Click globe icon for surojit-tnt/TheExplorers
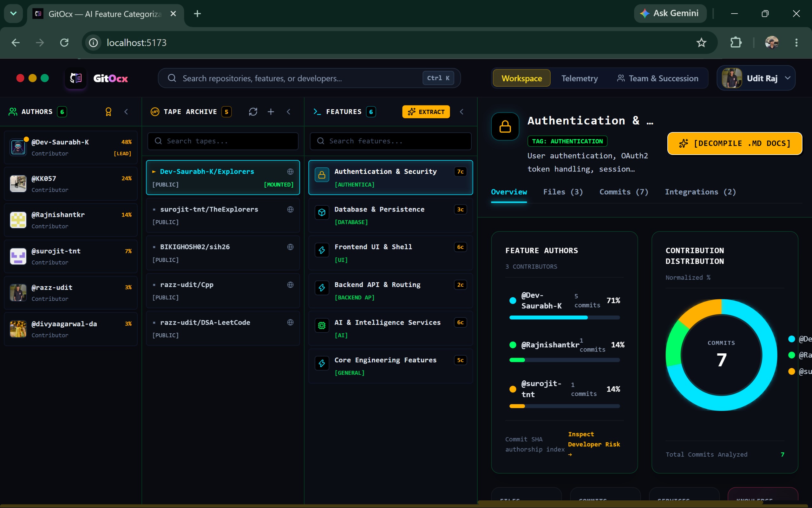This screenshot has width=812, height=508. 290,209
